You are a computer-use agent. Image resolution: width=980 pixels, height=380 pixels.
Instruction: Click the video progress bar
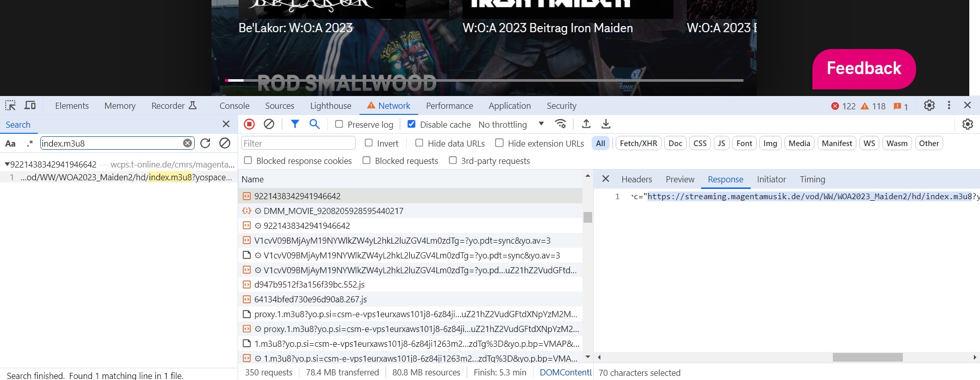pyautogui.click(x=484, y=80)
